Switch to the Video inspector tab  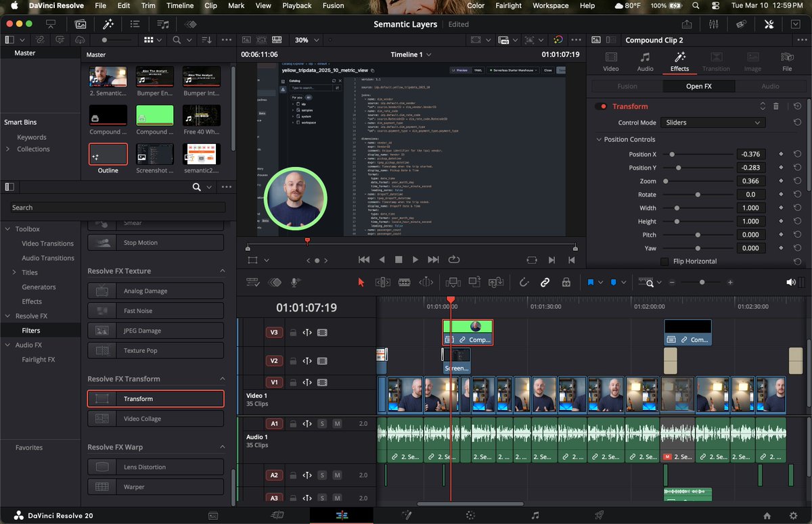point(611,62)
